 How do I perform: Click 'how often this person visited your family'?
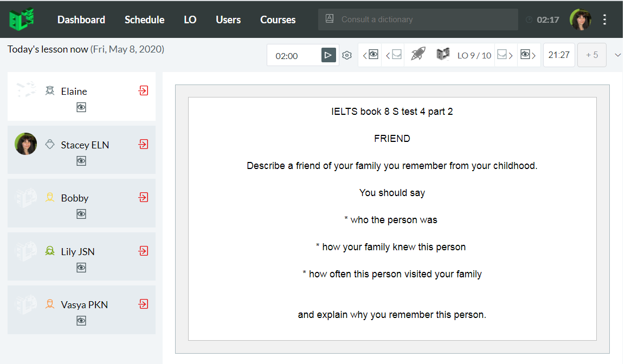pos(392,274)
